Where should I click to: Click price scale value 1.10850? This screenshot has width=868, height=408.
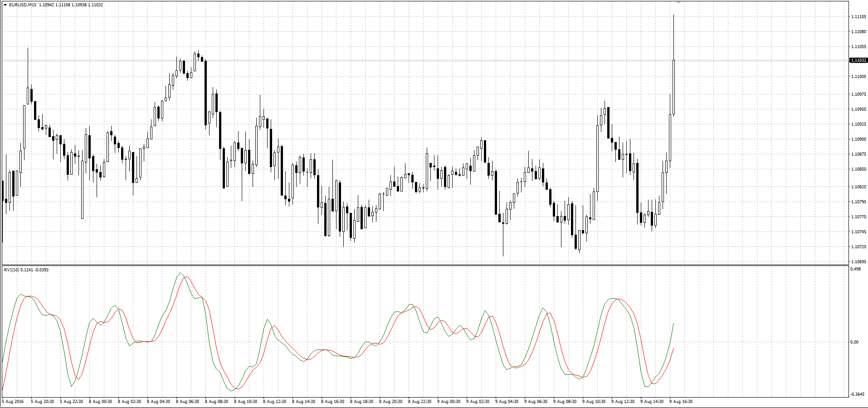[858, 169]
